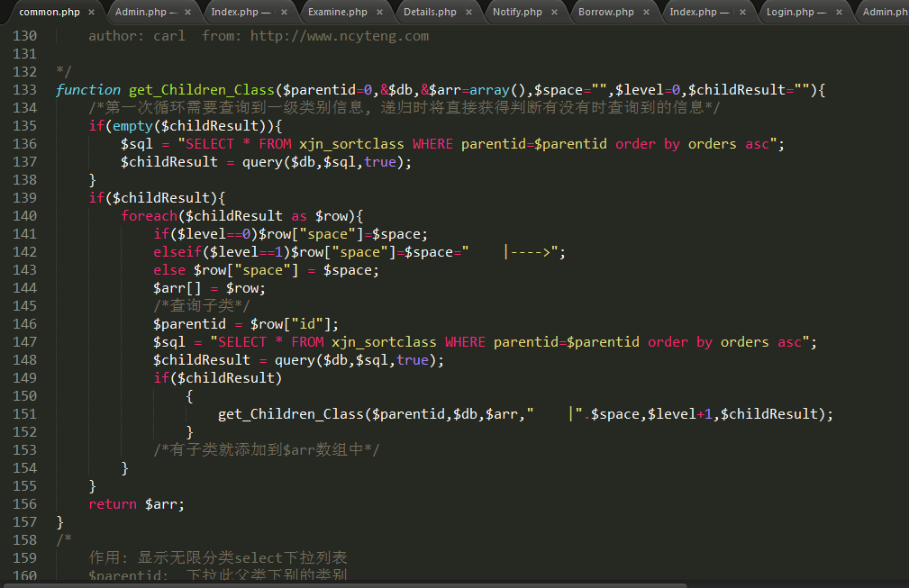Close the Admin.php tab beside common.php
Viewport: 909px width, 588px height.
pyautogui.click(x=187, y=13)
